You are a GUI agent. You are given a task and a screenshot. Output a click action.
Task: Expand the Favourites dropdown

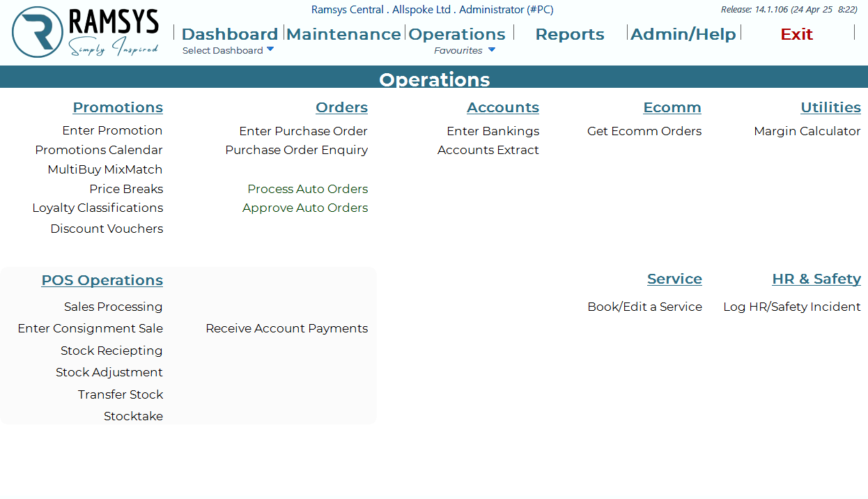465,50
